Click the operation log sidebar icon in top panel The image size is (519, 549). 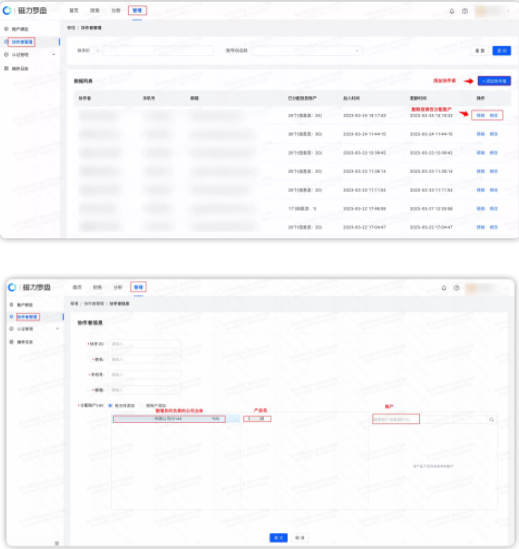6,68
